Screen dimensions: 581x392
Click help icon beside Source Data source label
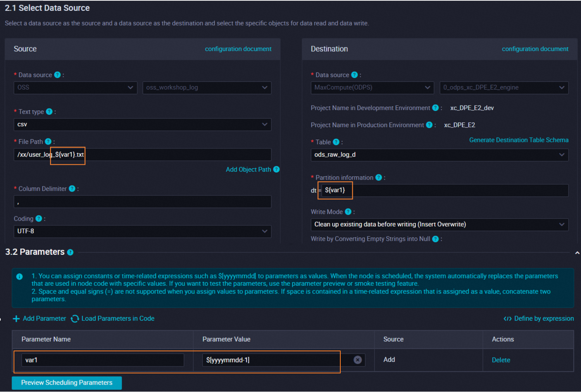pyautogui.click(x=57, y=75)
